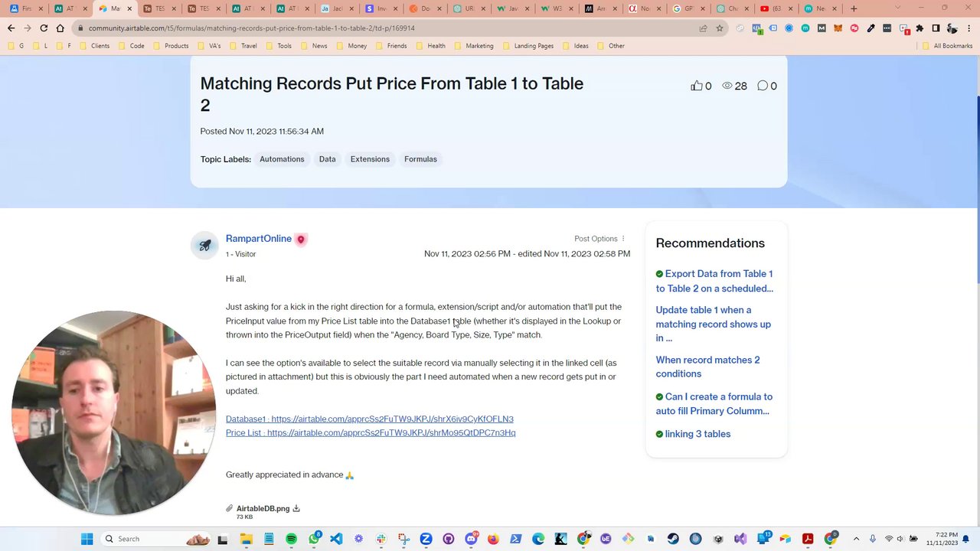Open 'Export Data from Table 1' recommendation

(x=715, y=281)
